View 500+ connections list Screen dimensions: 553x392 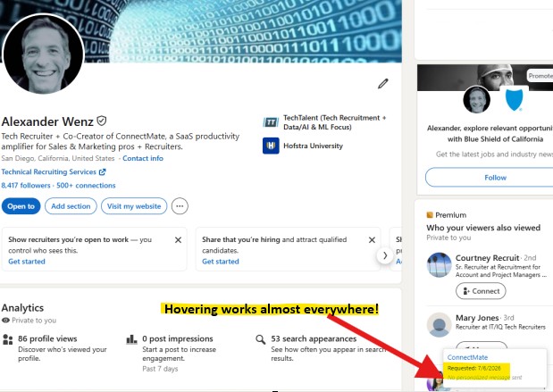tap(86, 186)
